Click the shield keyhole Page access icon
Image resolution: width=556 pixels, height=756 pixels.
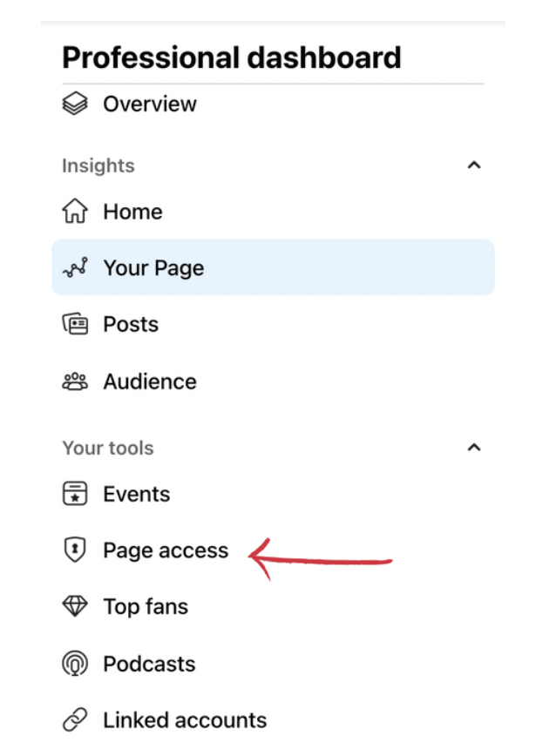tap(75, 550)
